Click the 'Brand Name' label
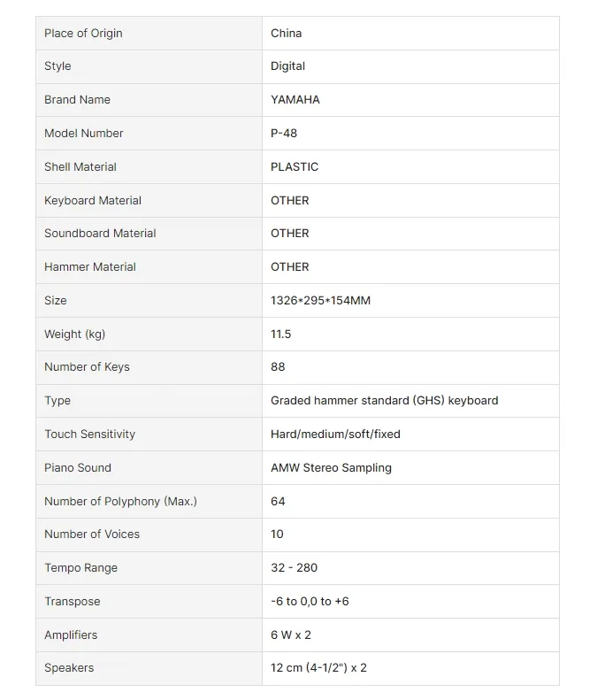597x700 pixels. pyautogui.click(x=77, y=99)
